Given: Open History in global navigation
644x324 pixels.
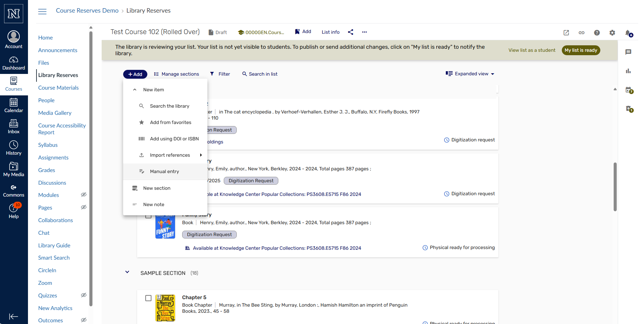Looking at the screenshot, I should [14, 148].
